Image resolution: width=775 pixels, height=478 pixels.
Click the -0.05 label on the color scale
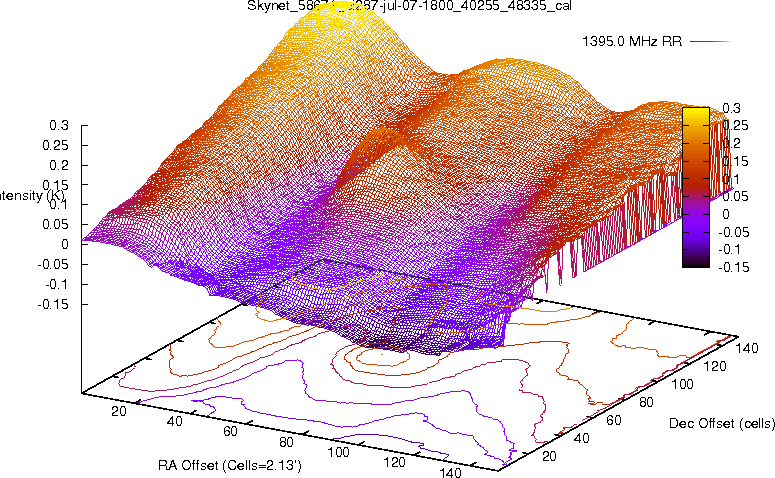click(733, 232)
